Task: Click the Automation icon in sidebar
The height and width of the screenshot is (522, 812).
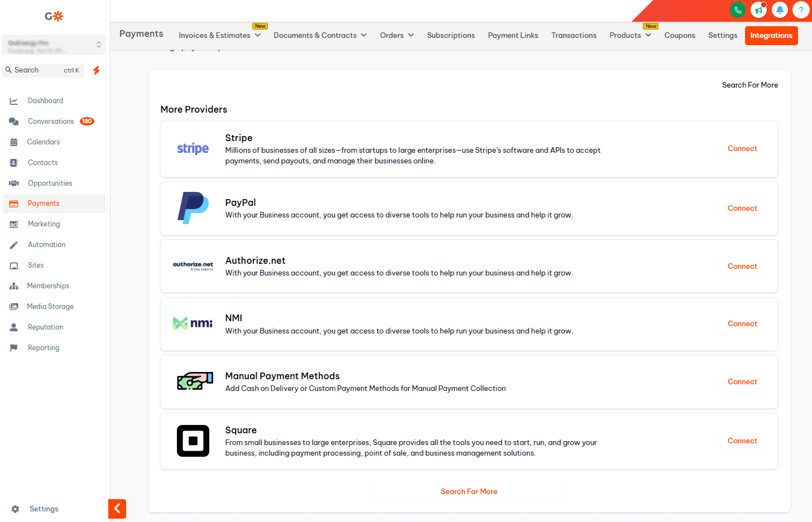Action: [x=14, y=245]
